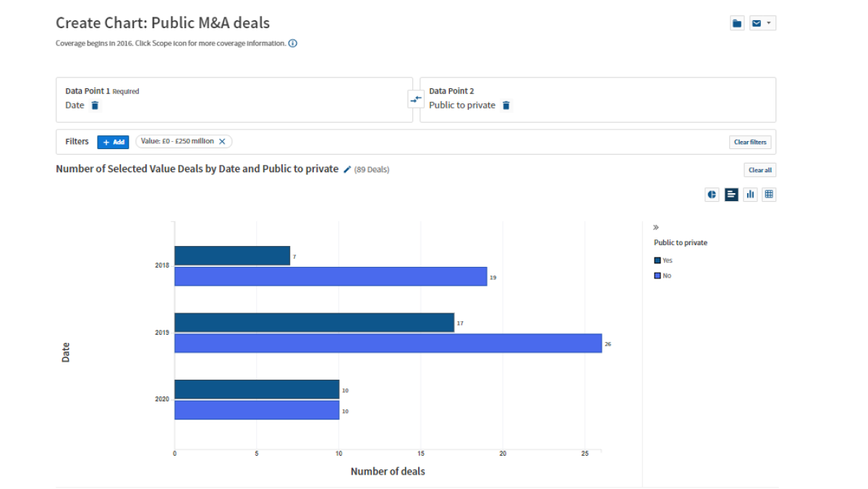Viewport: 868px width, 489px height.
Task: Click the 2018 Yes bar with 7 deals
Action: click(231, 255)
